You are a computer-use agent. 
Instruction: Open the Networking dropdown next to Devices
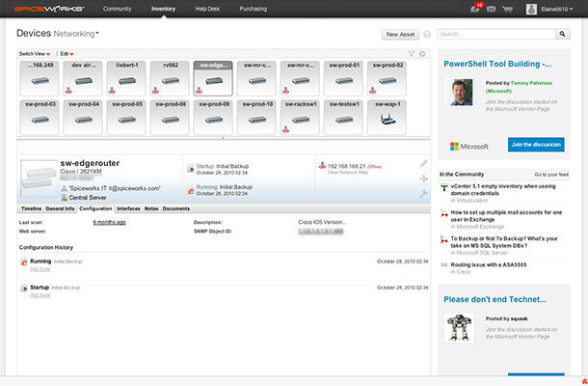click(x=76, y=34)
